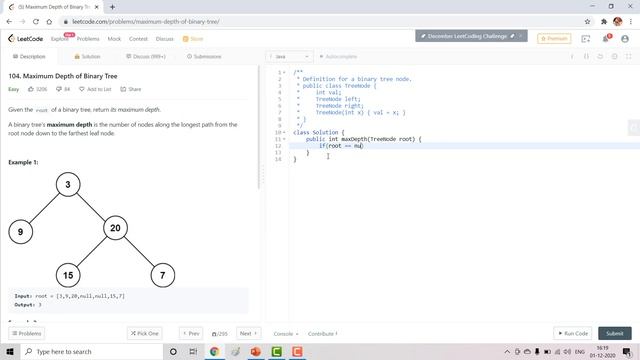This screenshot has height=360, width=640.
Task: Open the editor settings icon
Action: pyautogui.click(x=614, y=56)
